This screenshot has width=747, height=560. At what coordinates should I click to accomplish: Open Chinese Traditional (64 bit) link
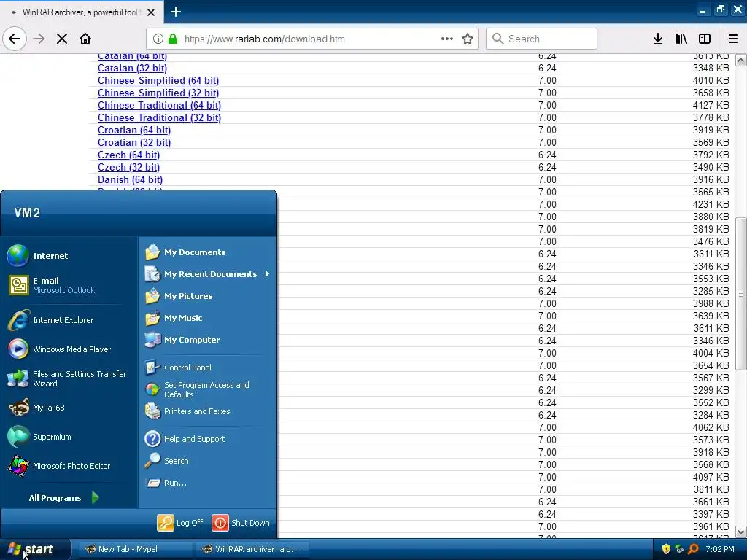pos(159,105)
